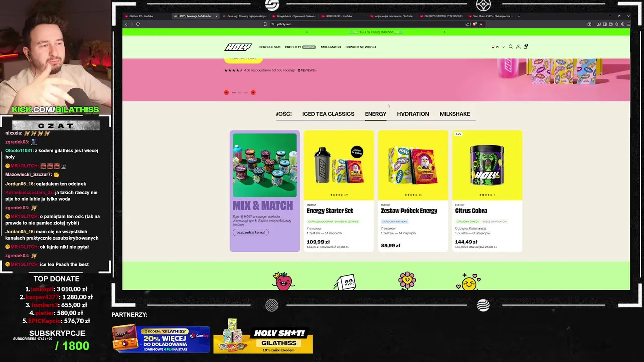This screenshot has height=362, width=644.
Task: Click the browser back arrow
Action: [x=126, y=24]
